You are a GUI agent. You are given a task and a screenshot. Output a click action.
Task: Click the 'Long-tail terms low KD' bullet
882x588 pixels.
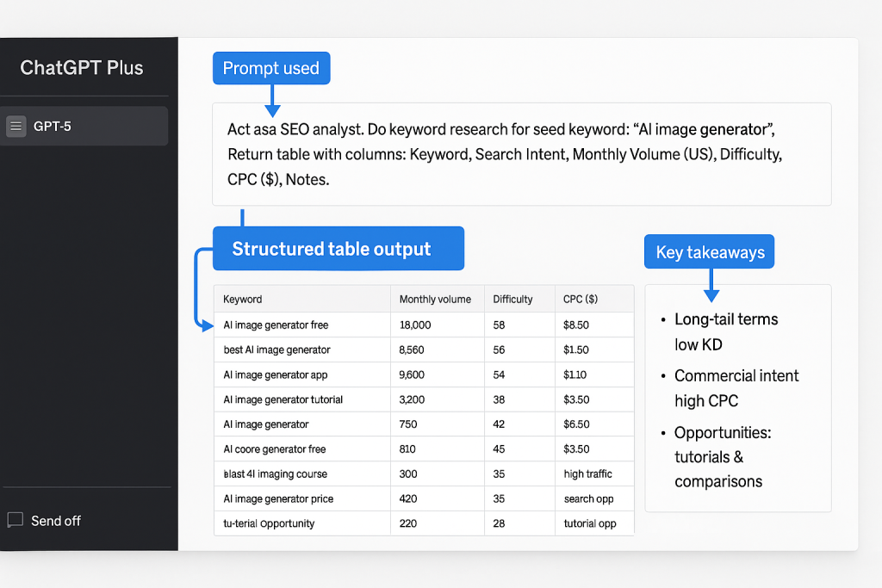tap(725, 331)
